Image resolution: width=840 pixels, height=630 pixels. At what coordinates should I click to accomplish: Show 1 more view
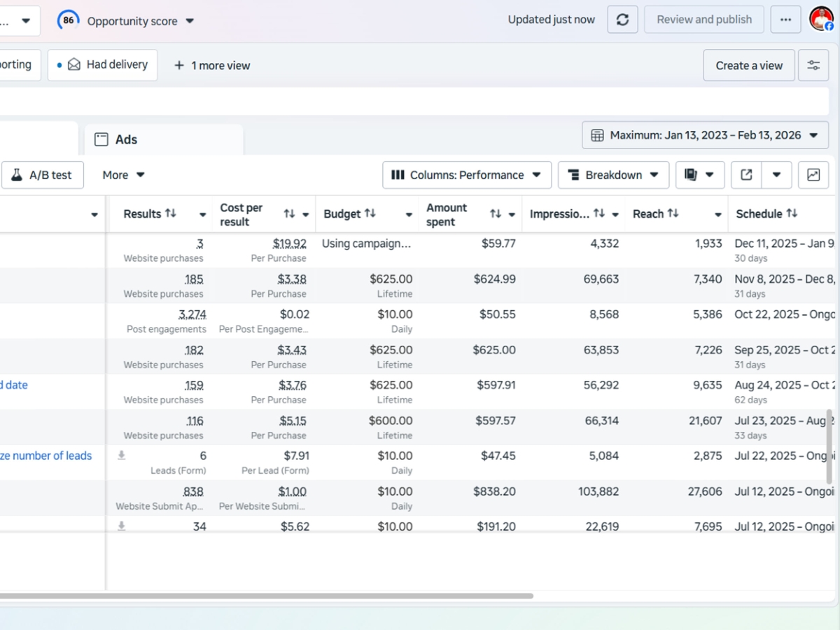tap(212, 65)
